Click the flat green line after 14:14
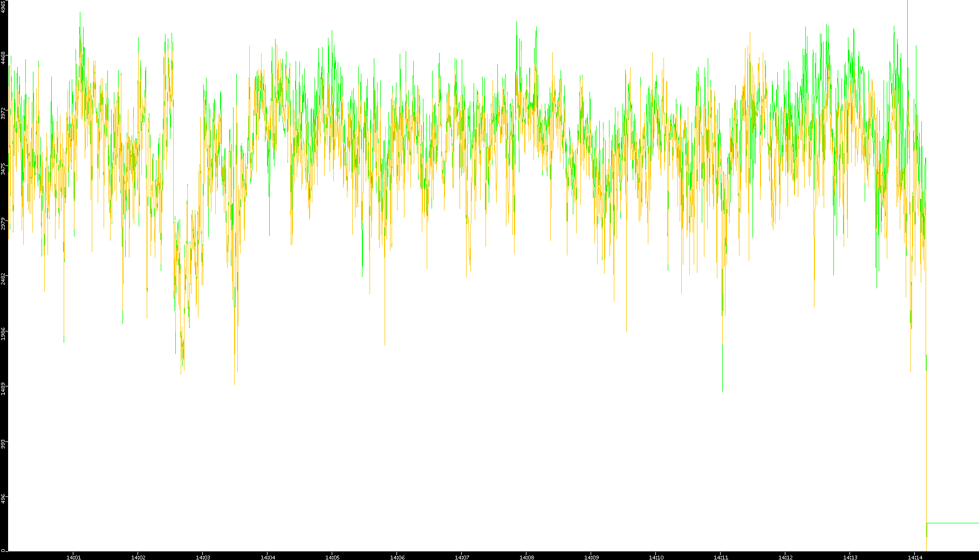The width and height of the screenshot is (979, 560). pyautogui.click(x=953, y=523)
